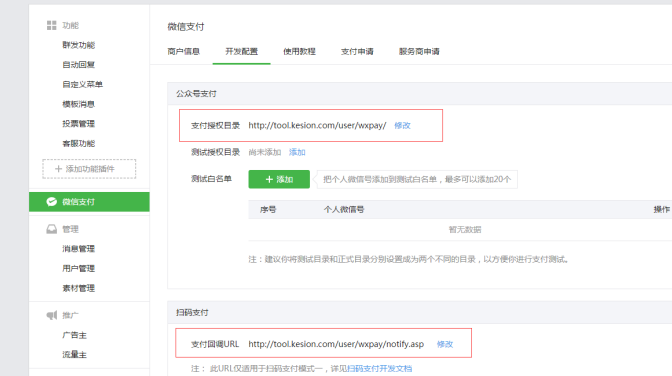Go to 用户管理 in the sidebar
Screen dimensions: 672x376
pyautogui.click(x=78, y=268)
